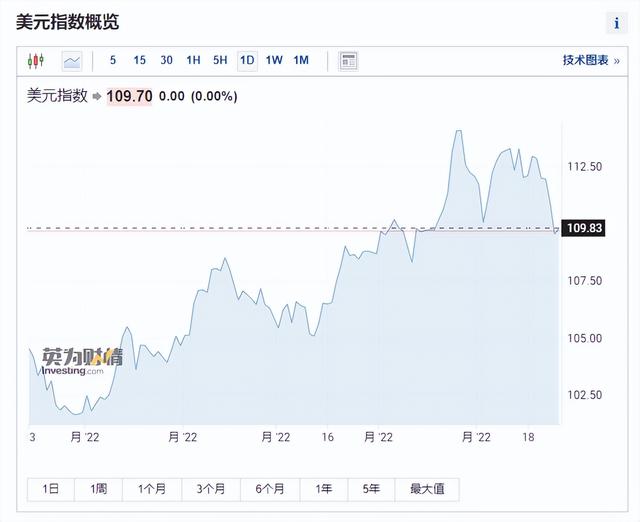This screenshot has height=522, width=640.
Task: Show the 1周 time range
Action: [x=98, y=489]
